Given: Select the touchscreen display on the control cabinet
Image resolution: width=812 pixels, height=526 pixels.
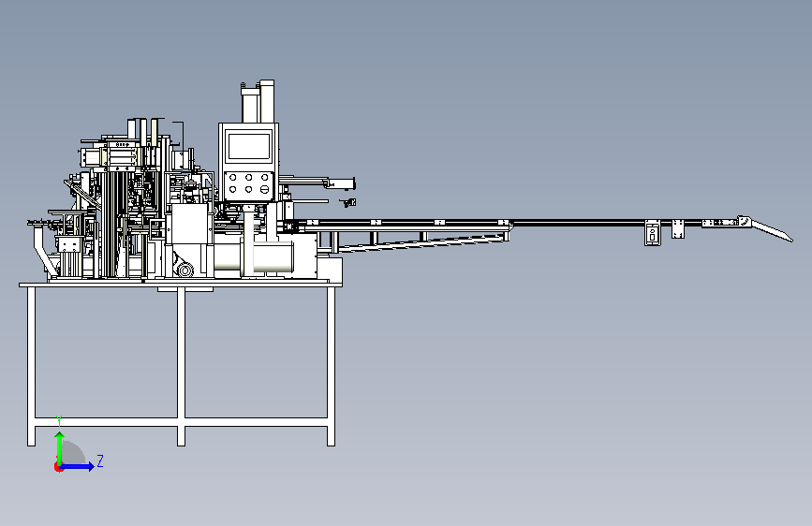Looking at the screenshot, I should [249, 146].
